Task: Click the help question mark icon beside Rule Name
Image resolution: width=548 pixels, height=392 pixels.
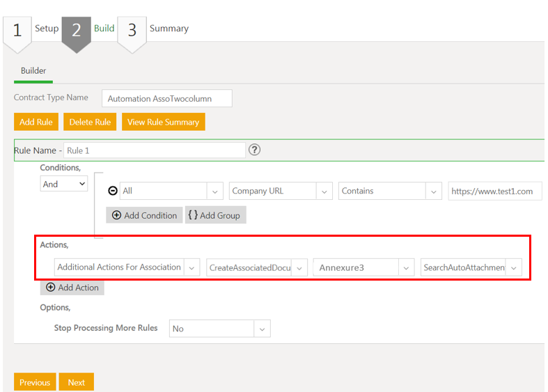Action: (255, 150)
